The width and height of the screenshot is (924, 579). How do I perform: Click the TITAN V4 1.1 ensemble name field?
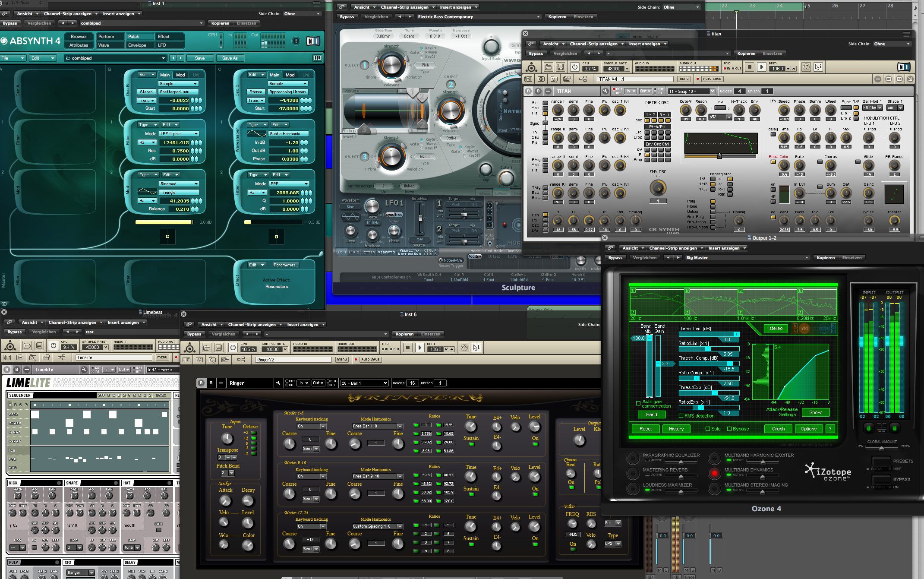[635, 79]
